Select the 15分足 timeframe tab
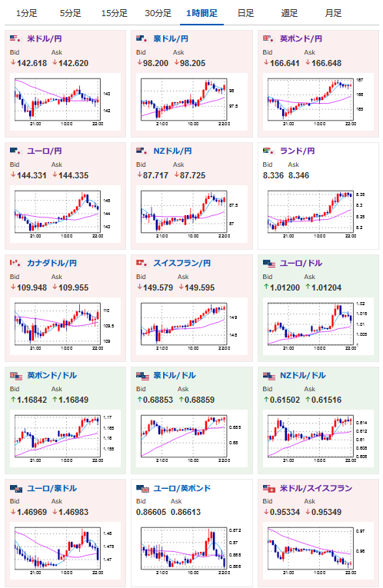 point(115,14)
